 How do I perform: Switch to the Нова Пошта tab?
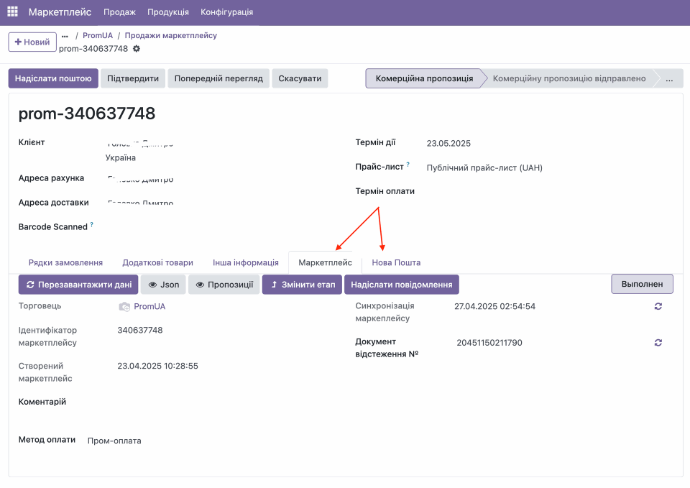(396, 263)
